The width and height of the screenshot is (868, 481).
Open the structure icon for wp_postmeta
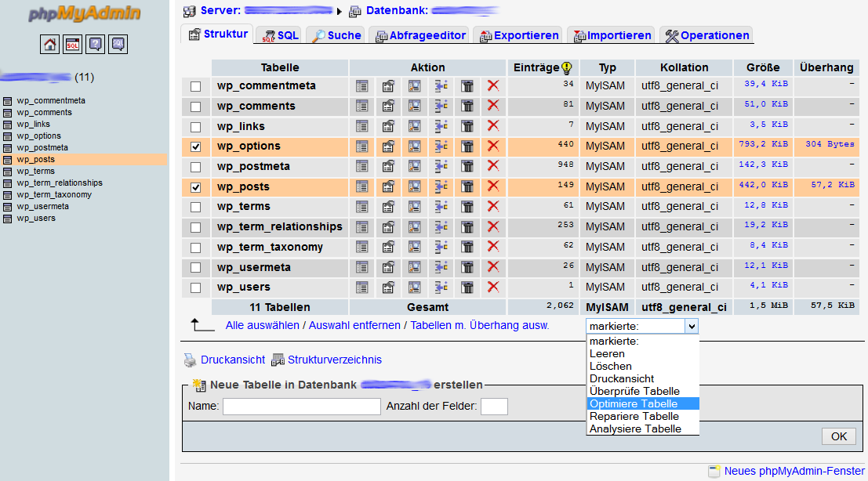[388, 166]
